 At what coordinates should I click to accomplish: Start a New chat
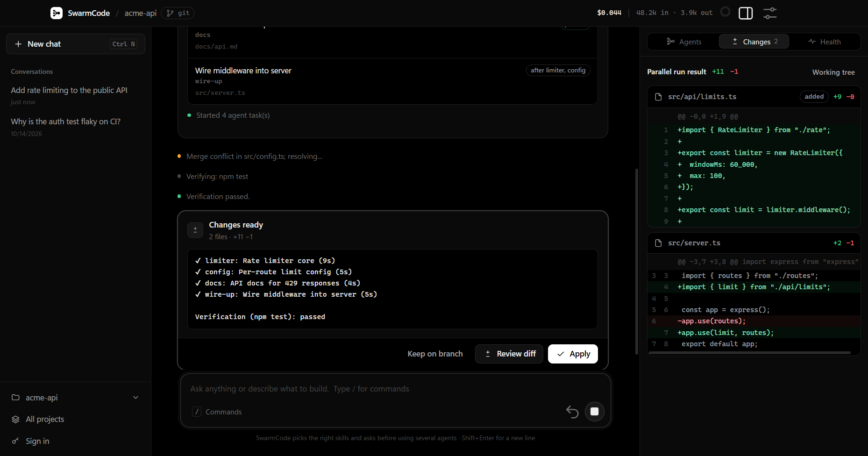pyautogui.click(x=76, y=44)
